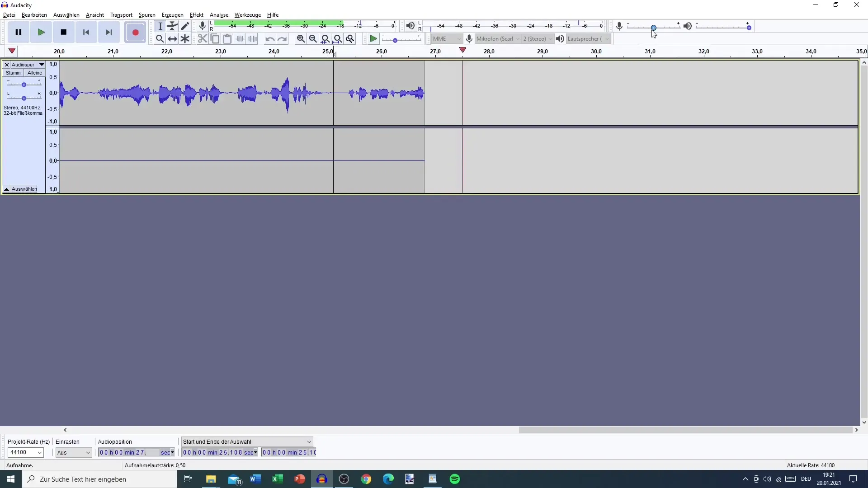Click the Silence audio icon
Screen dimensions: 868x488
[x=252, y=39]
